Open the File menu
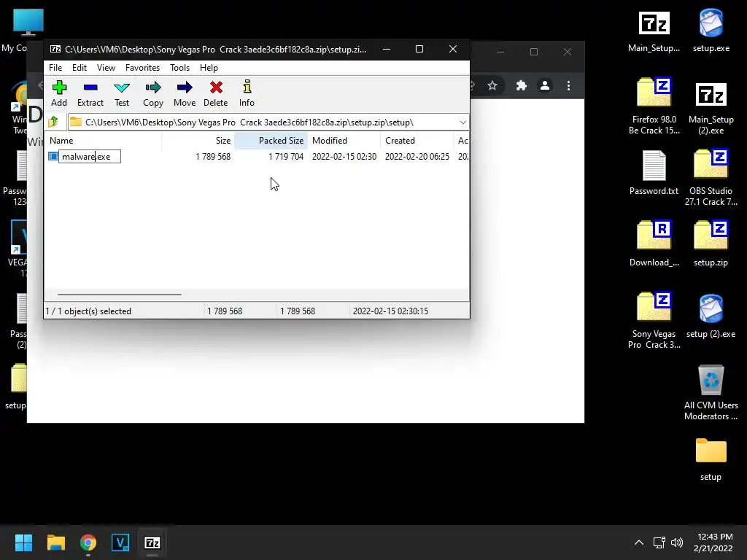The width and height of the screenshot is (747, 560). (55, 68)
